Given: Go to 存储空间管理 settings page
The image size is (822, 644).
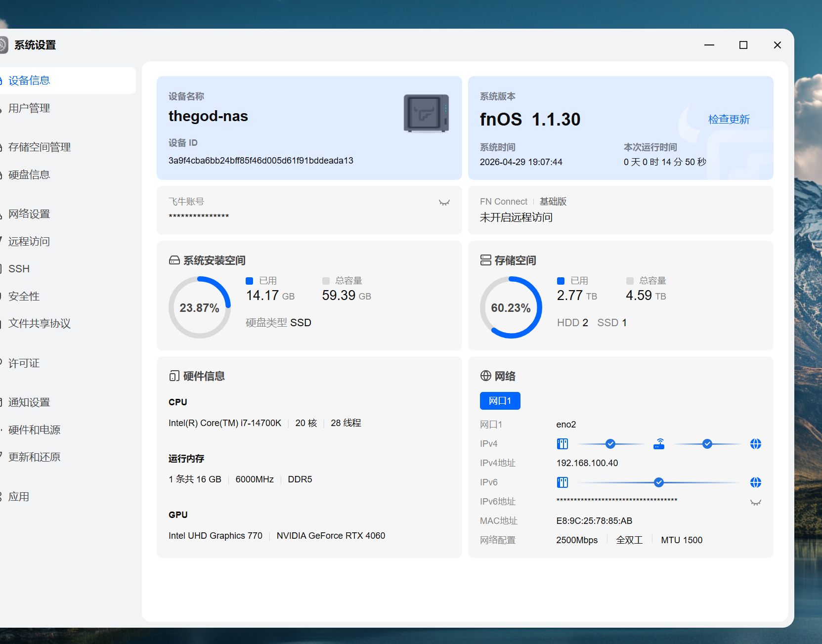Looking at the screenshot, I should [x=40, y=147].
